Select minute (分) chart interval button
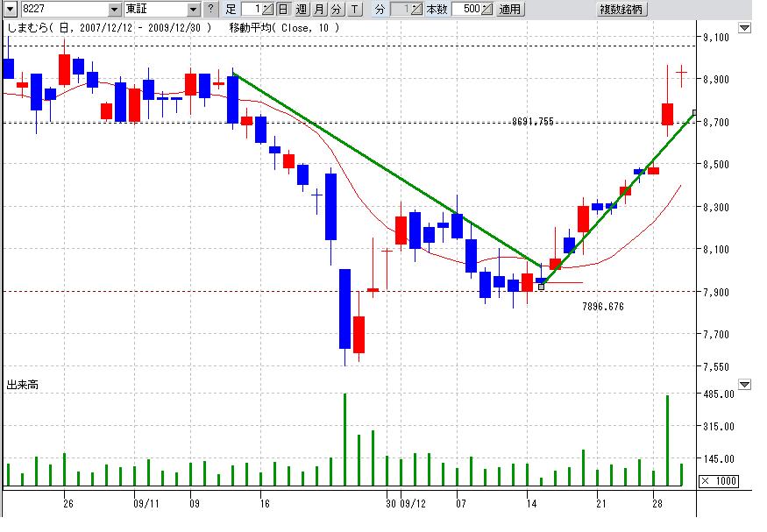Viewport: 767px width, 532px height. (x=336, y=10)
